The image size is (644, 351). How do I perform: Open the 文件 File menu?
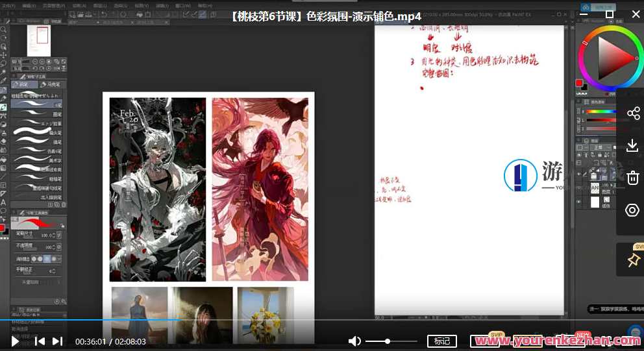(8, 6)
